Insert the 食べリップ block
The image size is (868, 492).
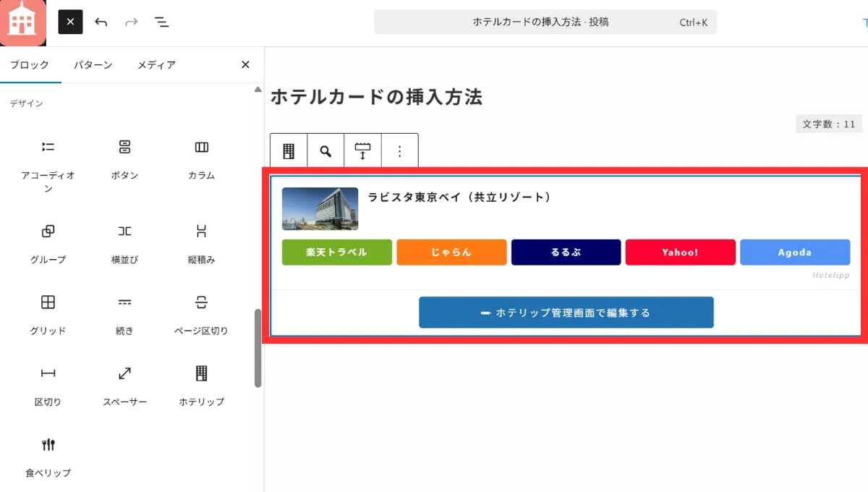[48, 457]
